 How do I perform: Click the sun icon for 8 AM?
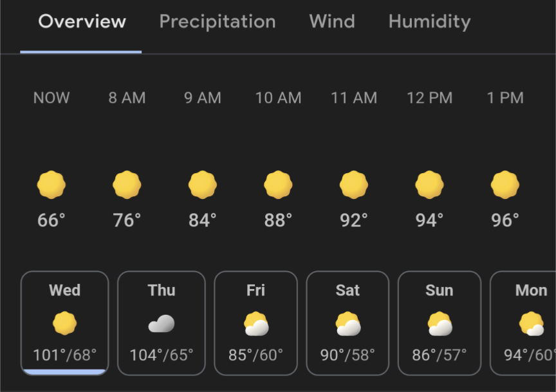pos(127,185)
